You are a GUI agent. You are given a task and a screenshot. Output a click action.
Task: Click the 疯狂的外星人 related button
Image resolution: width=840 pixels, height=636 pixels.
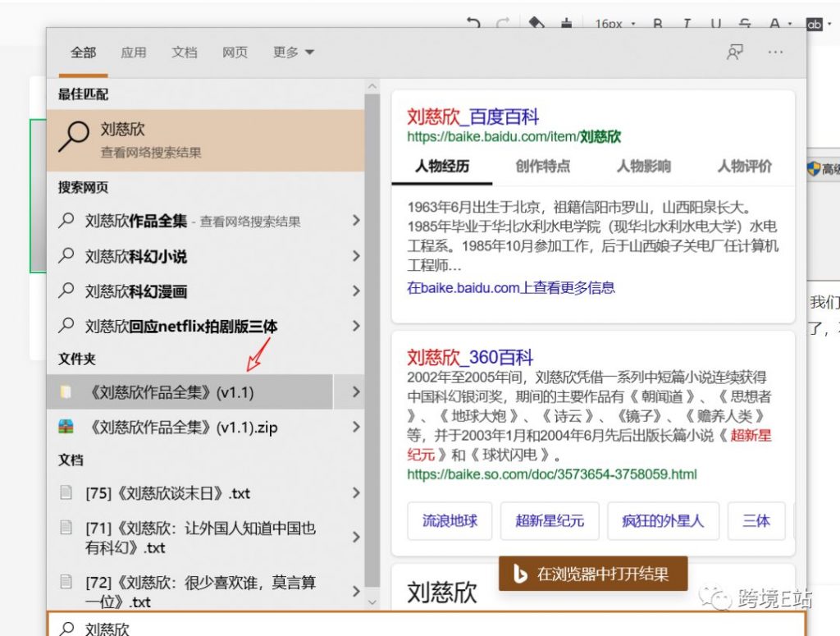click(x=663, y=521)
